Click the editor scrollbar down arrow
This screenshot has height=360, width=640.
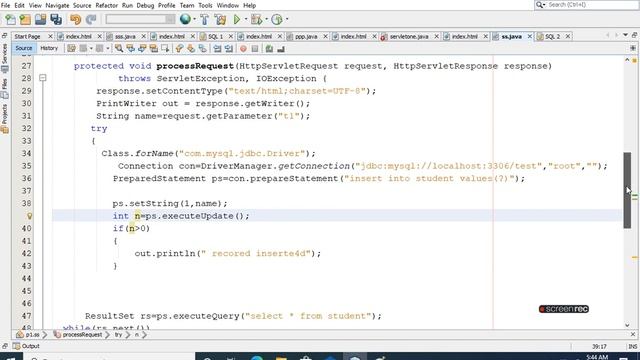coord(627,325)
